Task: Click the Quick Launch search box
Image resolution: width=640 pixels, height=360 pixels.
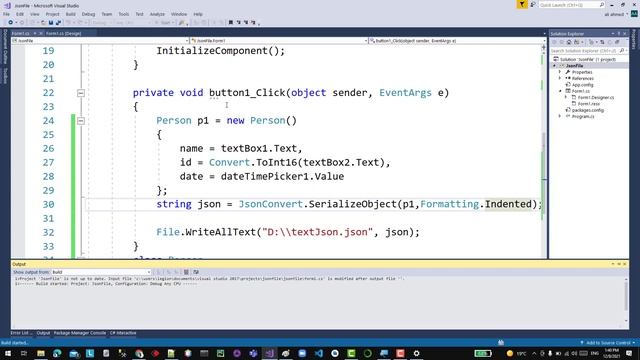Action: pyautogui.click(x=571, y=5)
